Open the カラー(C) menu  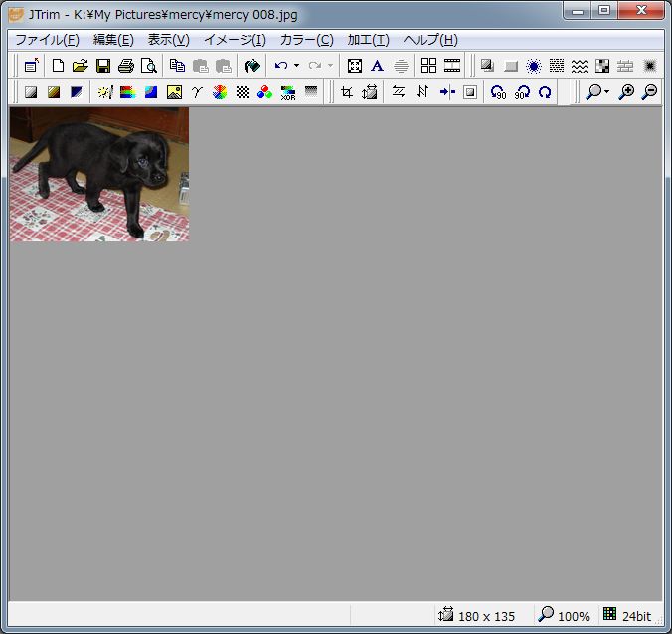[307, 40]
